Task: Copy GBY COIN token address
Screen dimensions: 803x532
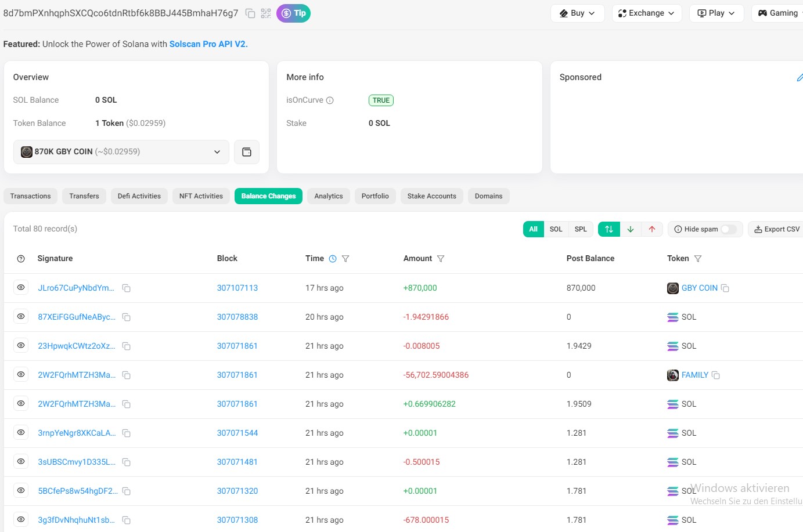Action: (x=725, y=288)
